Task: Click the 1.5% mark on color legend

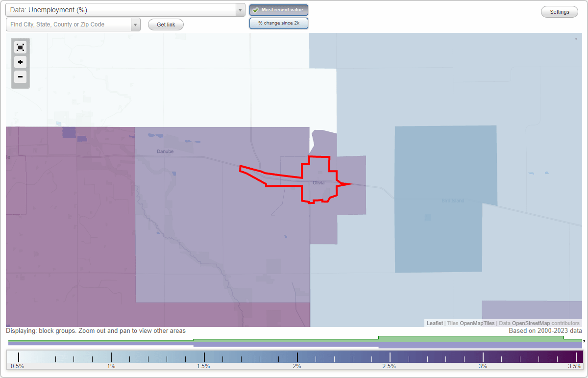Action: click(x=203, y=366)
